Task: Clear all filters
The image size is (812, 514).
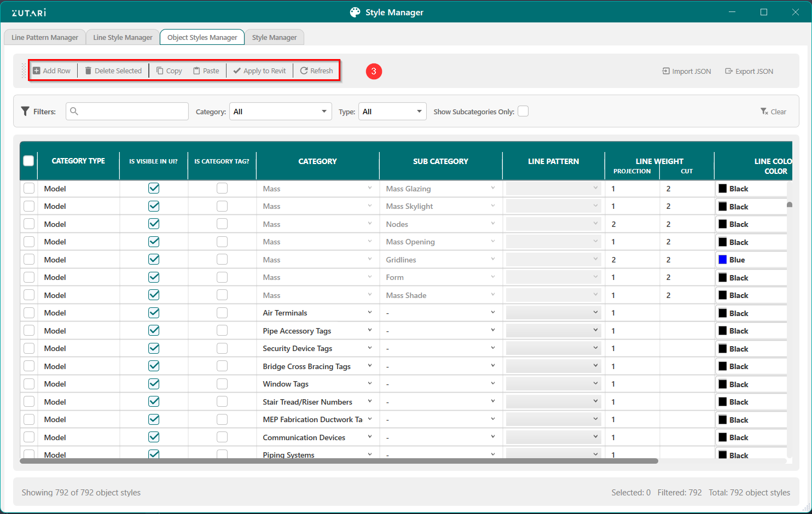Action: click(x=773, y=112)
